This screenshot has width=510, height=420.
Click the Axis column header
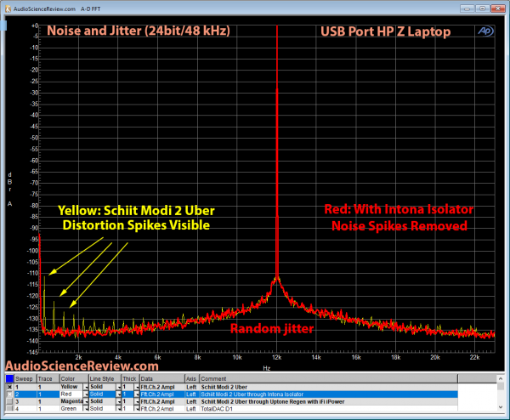[x=191, y=378]
